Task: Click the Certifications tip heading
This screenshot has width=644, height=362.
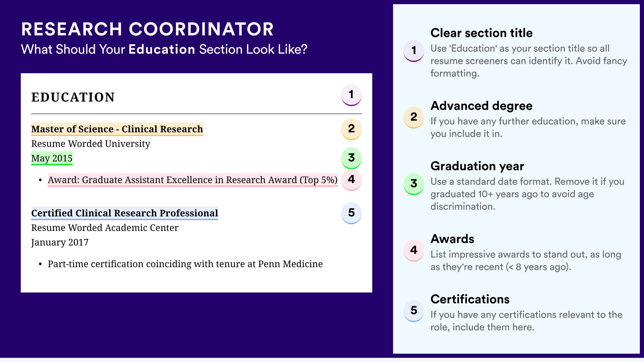Action: (470, 299)
